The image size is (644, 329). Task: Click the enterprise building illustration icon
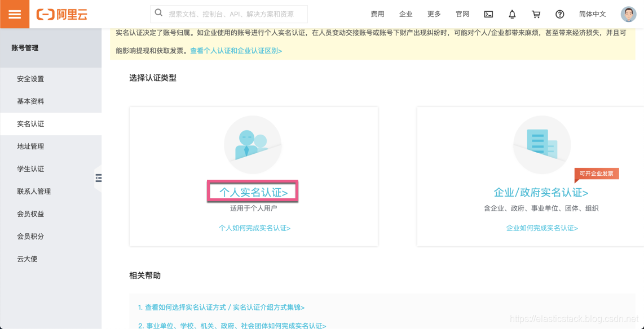(542, 144)
